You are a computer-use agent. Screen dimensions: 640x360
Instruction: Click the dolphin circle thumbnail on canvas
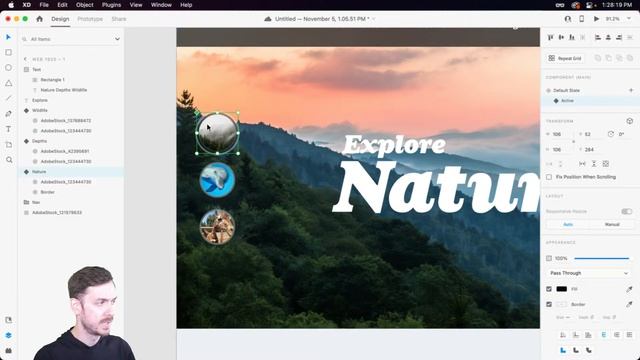tap(217, 180)
